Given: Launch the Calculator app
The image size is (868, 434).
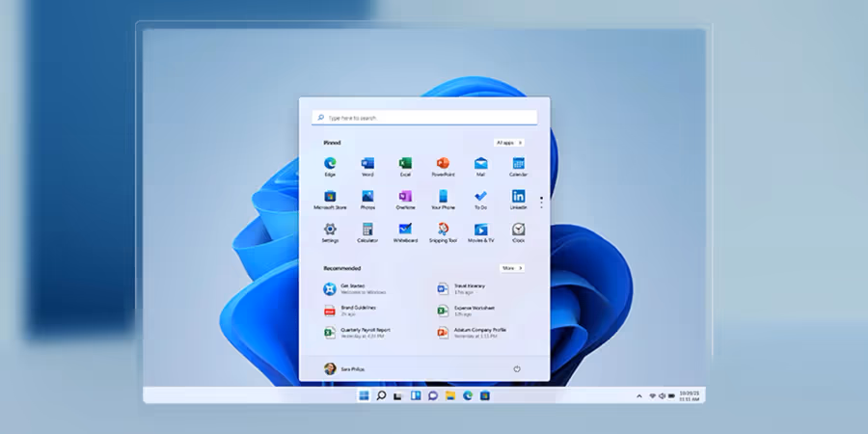Looking at the screenshot, I should coord(367,232).
